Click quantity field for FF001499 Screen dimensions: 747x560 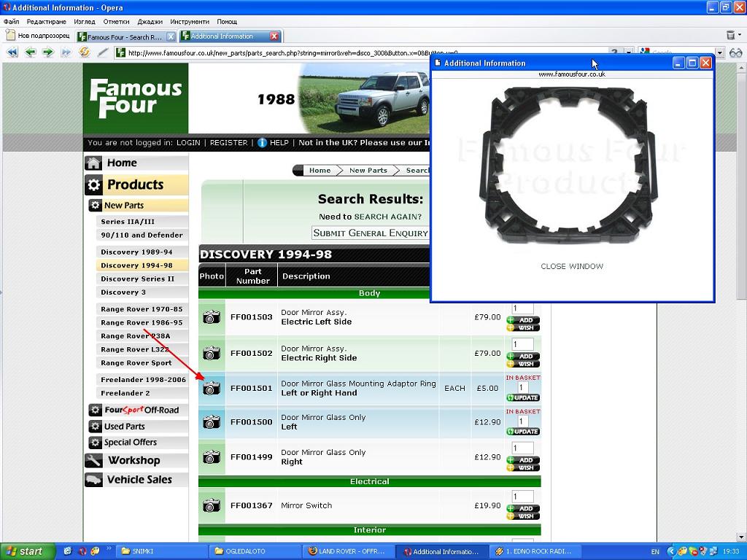tap(522, 448)
